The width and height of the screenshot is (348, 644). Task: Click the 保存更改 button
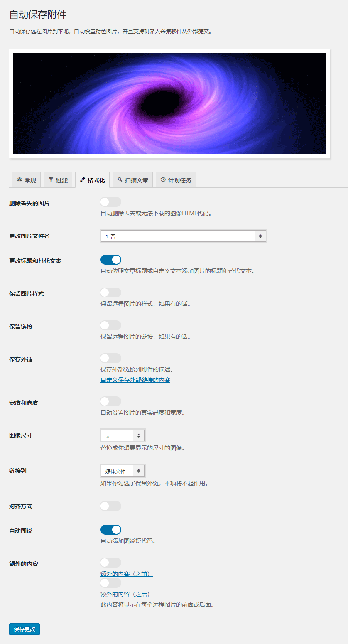pos(25,629)
